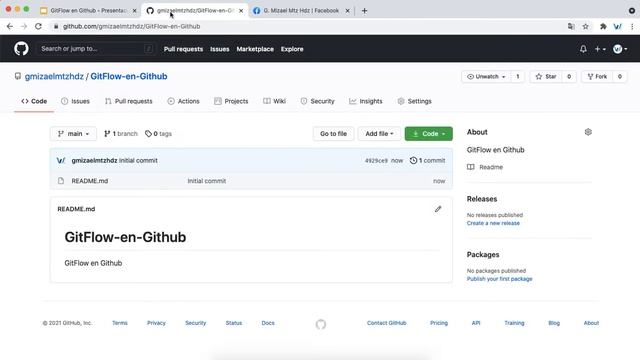
Task: Open the main branch selector dropdown
Action: [x=73, y=133]
